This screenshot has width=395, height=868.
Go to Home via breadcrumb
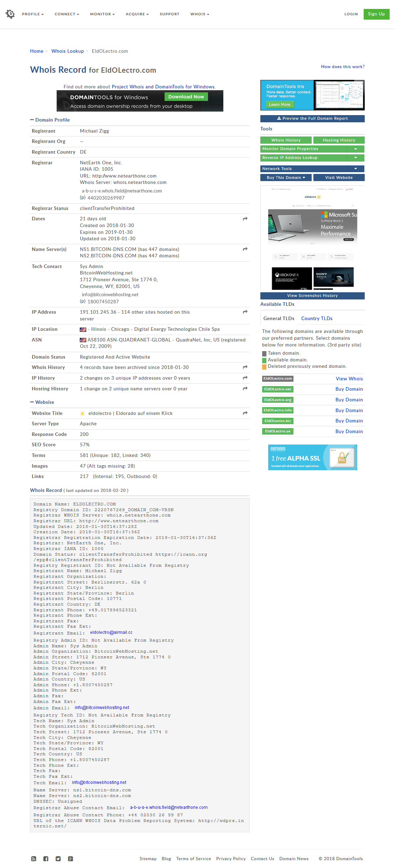pyautogui.click(x=37, y=51)
